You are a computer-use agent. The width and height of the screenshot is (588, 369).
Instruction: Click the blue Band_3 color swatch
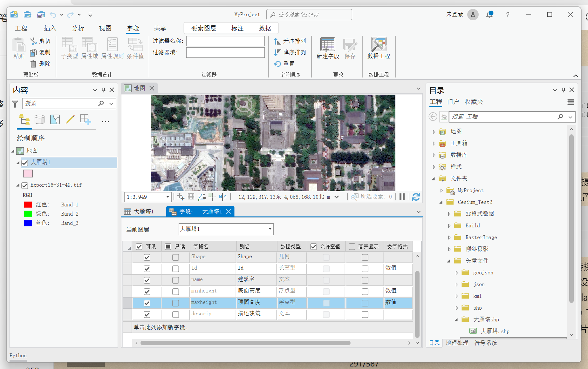(x=28, y=223)
